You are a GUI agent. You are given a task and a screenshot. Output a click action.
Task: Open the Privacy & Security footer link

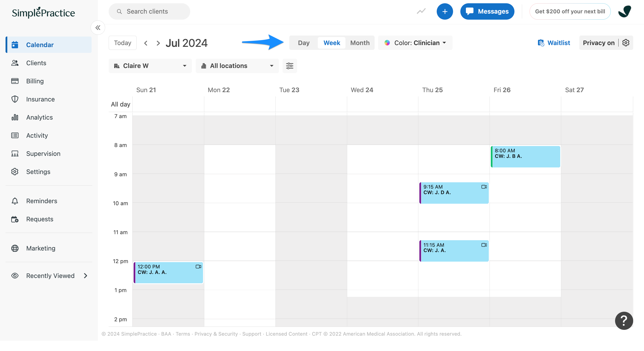pos(216,334)
